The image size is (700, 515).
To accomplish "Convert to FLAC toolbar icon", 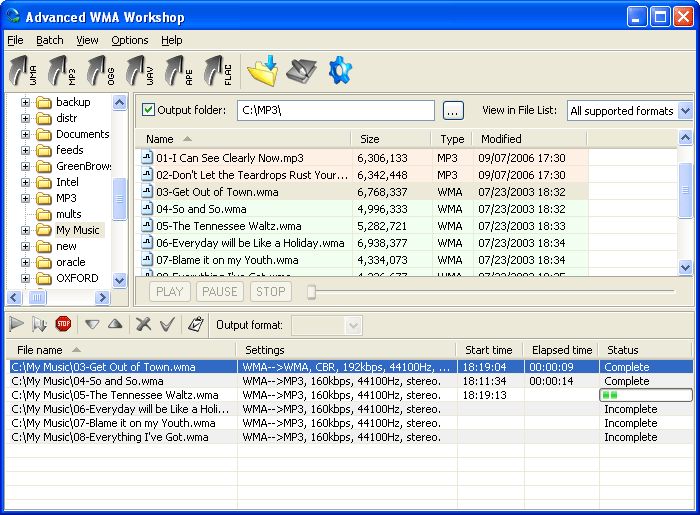I will [x=218, y=71].
